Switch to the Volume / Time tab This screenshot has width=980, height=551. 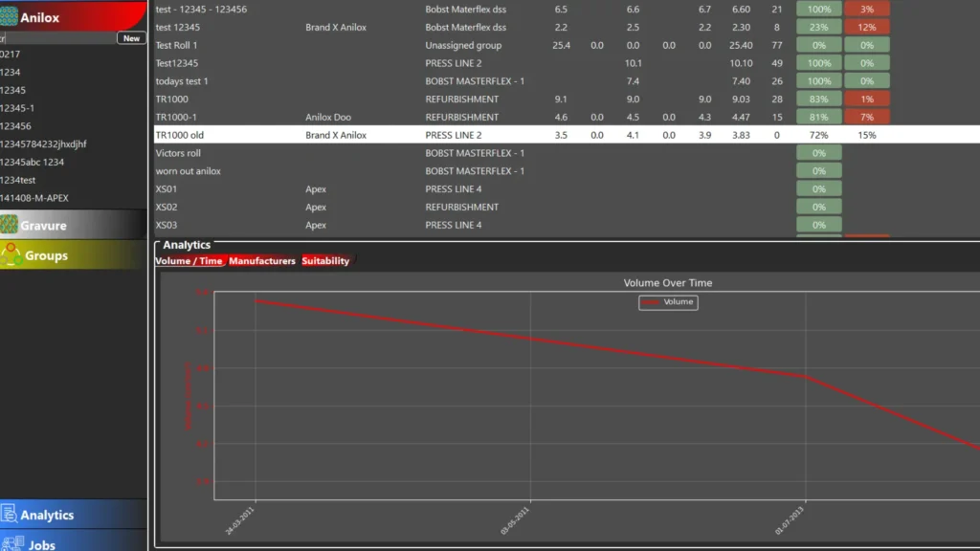point(189,261)
